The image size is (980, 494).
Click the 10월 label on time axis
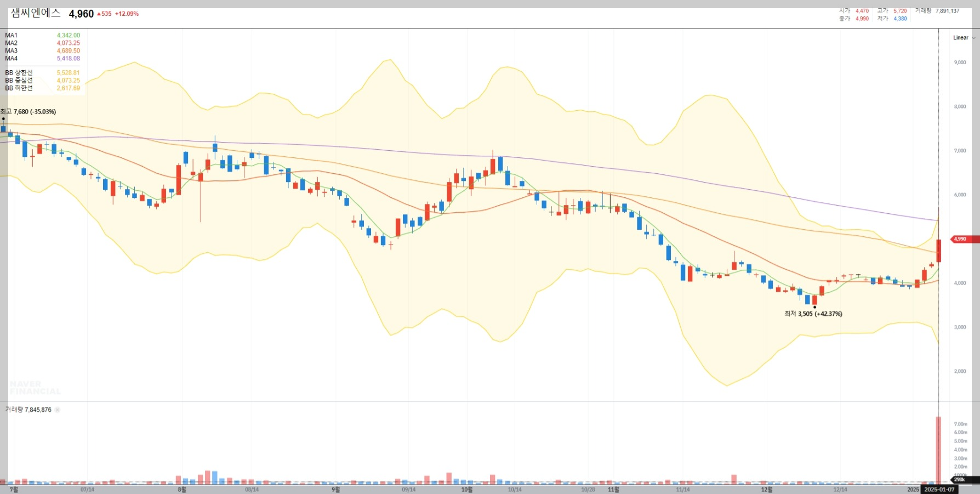[x=466, y=490]
